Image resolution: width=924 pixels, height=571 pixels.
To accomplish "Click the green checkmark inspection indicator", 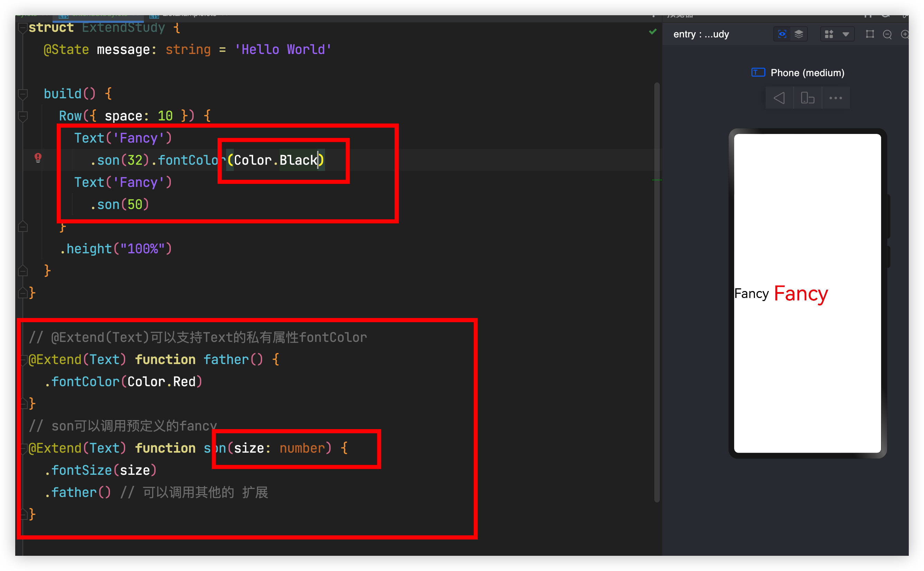I will point(653,32).
